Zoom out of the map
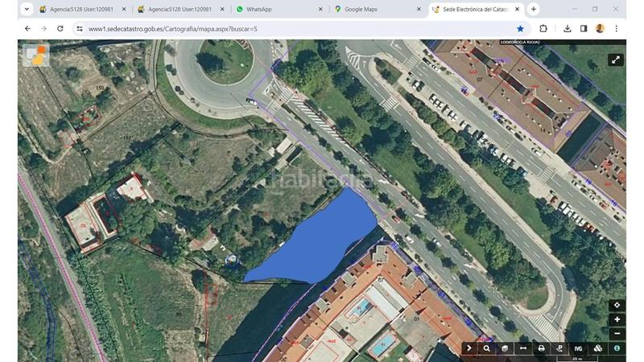 [x=617, y=333]
